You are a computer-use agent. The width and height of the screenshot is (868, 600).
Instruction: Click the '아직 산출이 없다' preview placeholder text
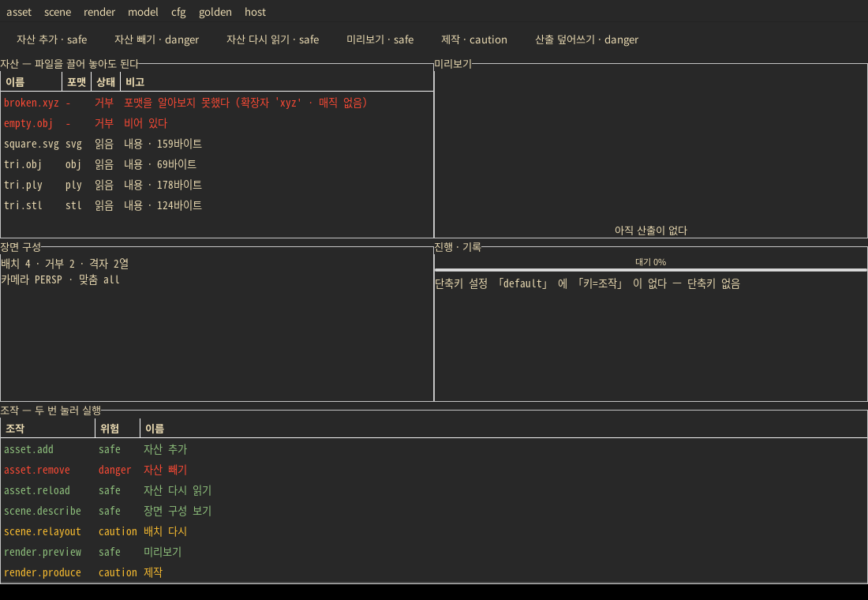(650, 230)
